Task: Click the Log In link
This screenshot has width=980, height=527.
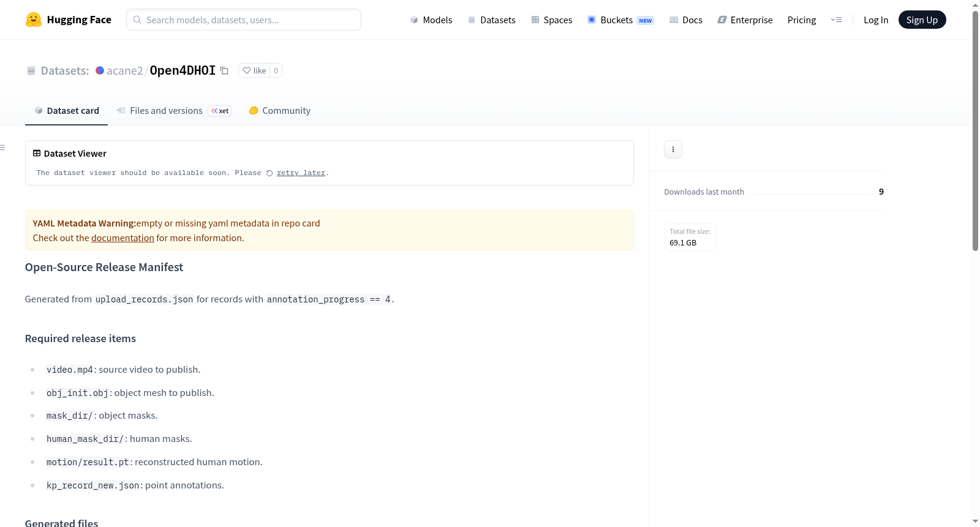Action: pos(876,20)
